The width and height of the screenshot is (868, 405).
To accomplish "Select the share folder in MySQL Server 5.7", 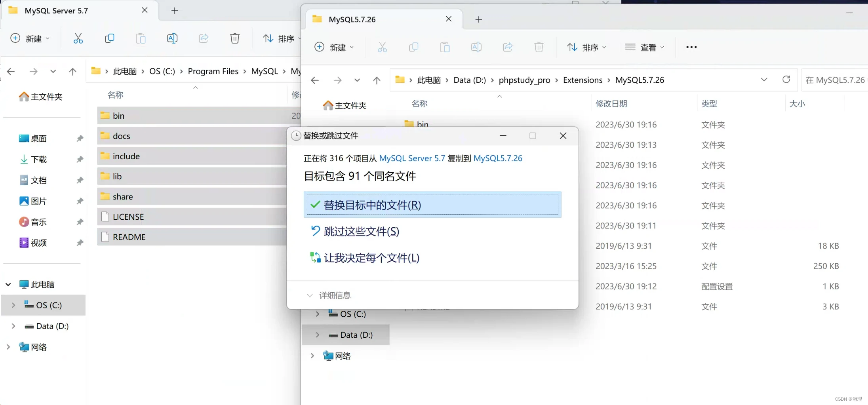I will pos(192,196).
